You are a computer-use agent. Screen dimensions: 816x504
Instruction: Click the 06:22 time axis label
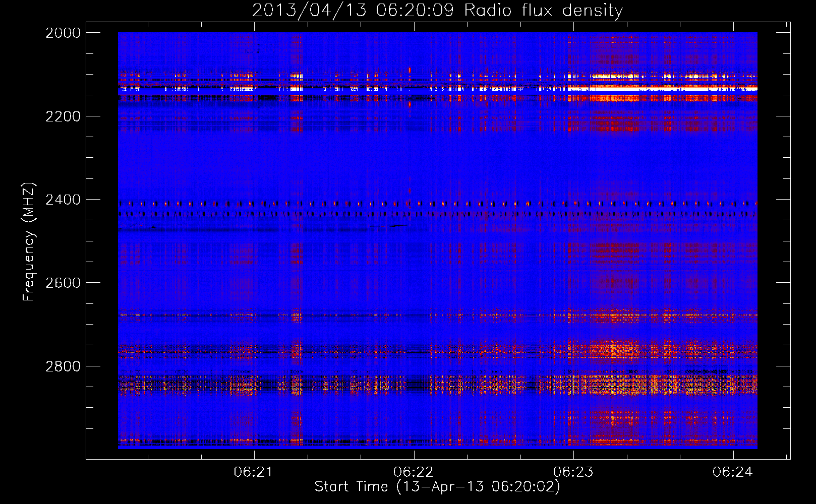click(x=414, y=472)
